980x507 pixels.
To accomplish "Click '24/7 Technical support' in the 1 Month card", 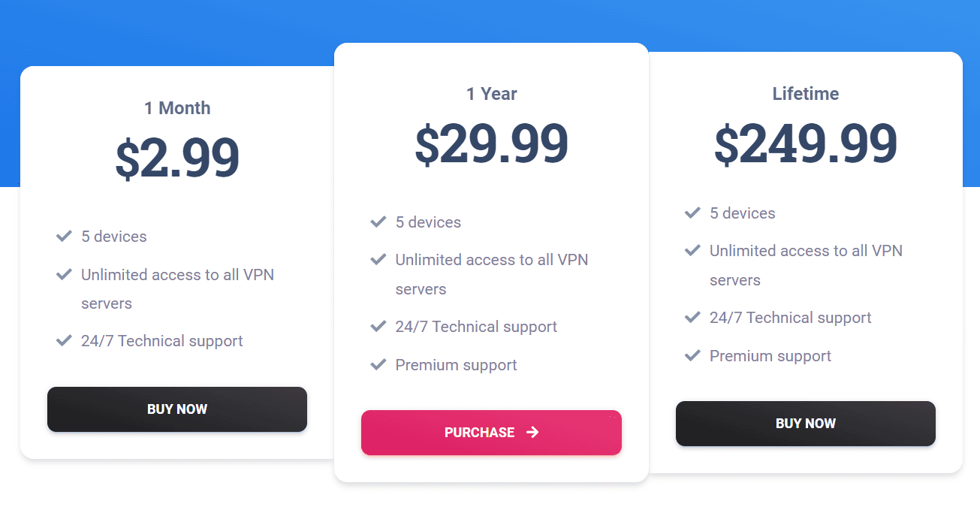I will pyautogui.click(x=161, y=340).
